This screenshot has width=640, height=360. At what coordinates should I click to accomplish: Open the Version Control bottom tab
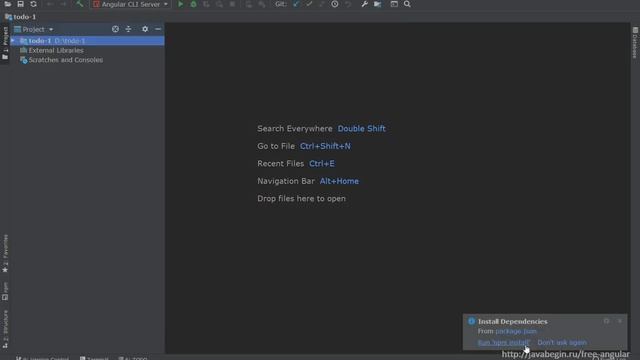click(x=42, y=358)
